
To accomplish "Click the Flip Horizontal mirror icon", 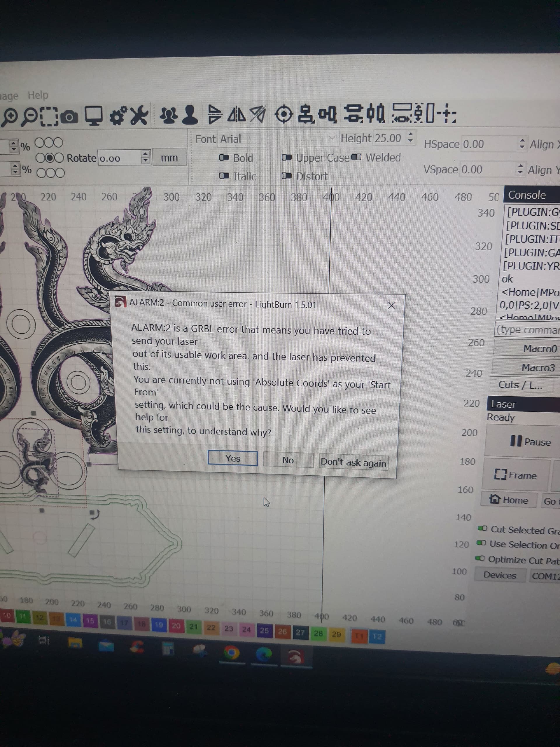I will click(236, 114).
